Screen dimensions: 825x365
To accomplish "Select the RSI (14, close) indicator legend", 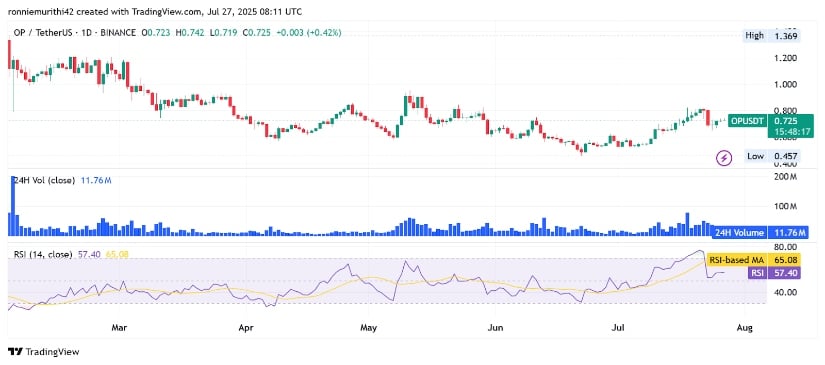I will point(43,255).
